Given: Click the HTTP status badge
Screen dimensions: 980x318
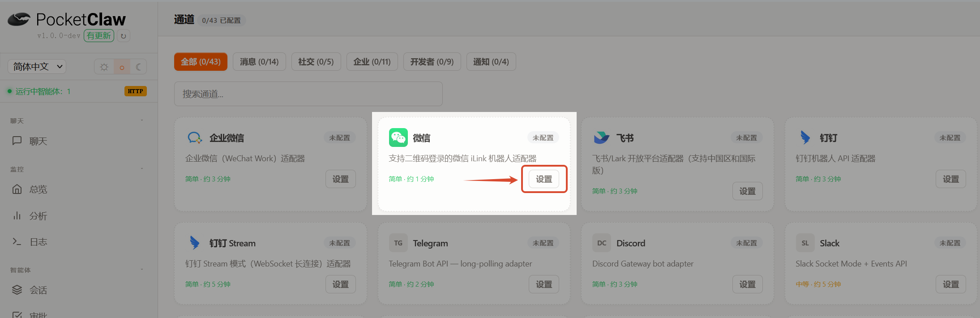Looking at the screenshot, I should click(x=135, y=91).
